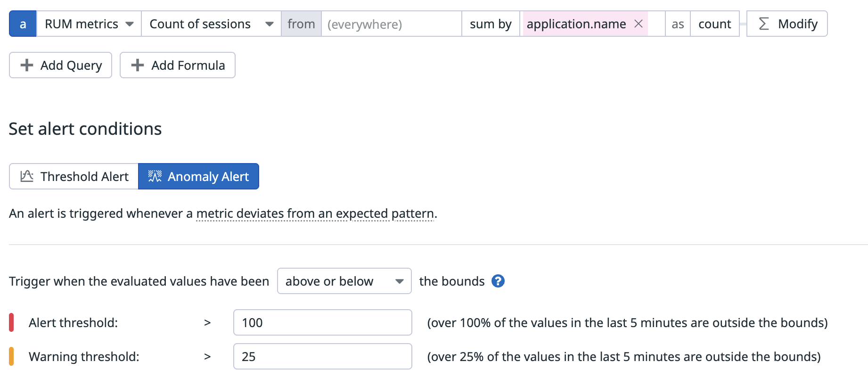Click the Modify button
Image resolution: width=868 pixels, height=378 pixels.
click(787, 24)
